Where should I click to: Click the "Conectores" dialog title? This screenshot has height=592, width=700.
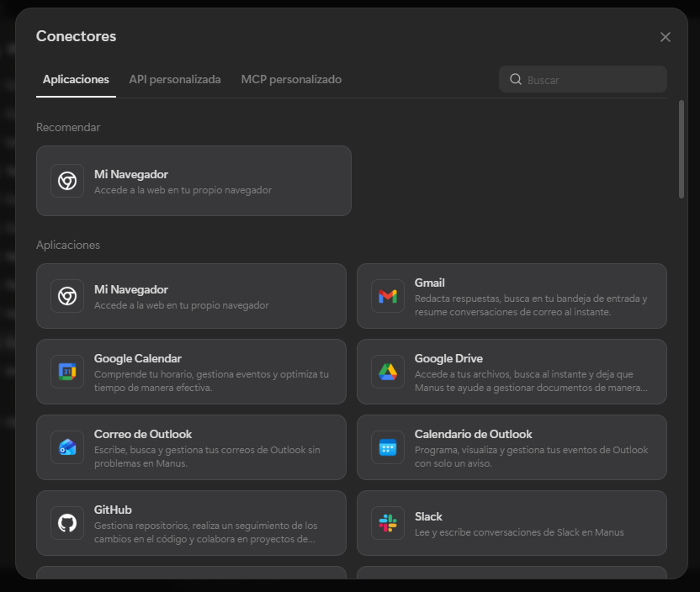tap(76, 36)
